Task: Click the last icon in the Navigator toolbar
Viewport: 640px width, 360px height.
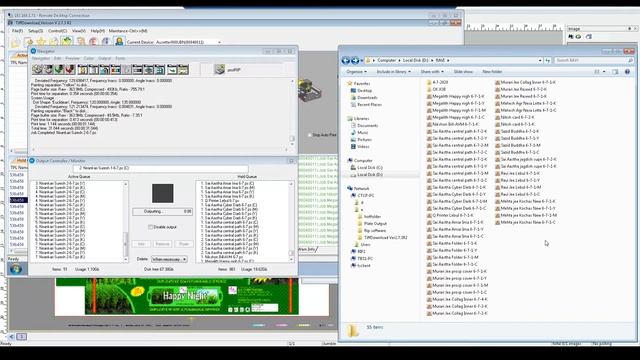Action: 183,69
